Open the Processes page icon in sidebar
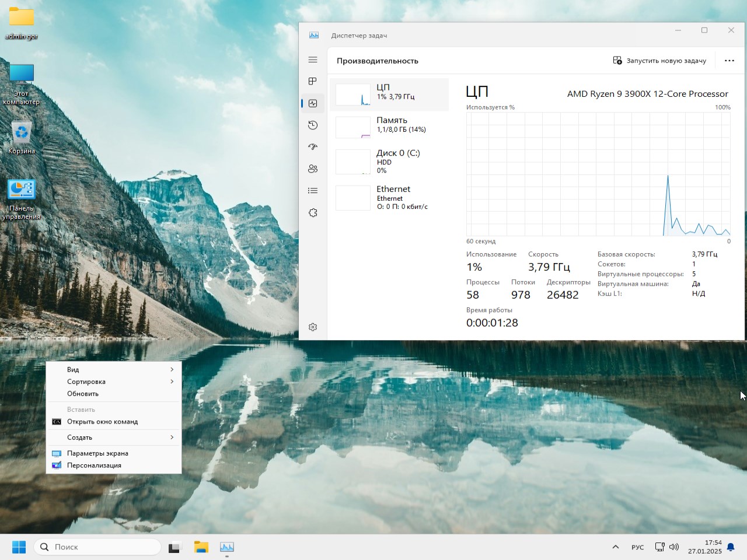The height and width of the screenshot is (560, 747). (313, 81)
